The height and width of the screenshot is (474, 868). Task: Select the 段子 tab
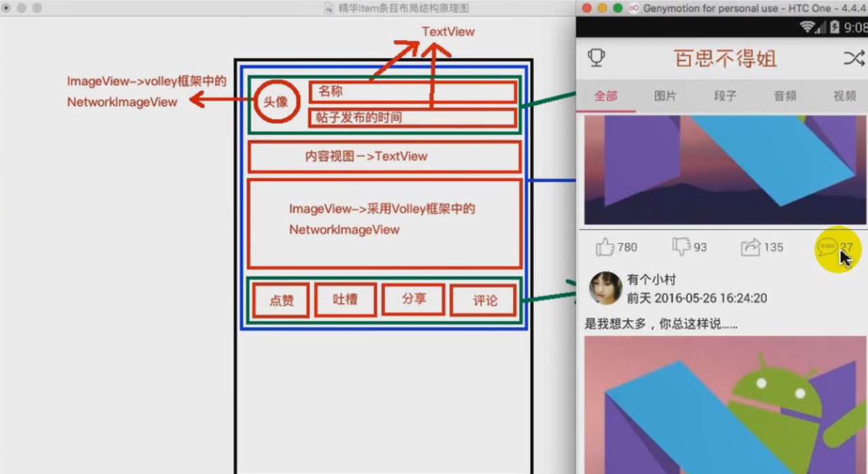pyautogui.click(x=725, y=96)
